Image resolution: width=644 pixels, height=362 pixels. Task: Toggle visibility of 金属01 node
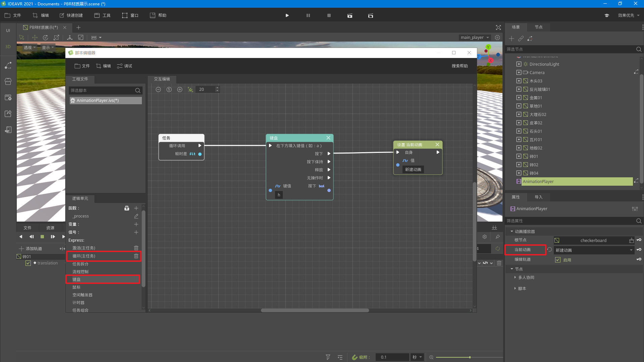click(519, 98)
